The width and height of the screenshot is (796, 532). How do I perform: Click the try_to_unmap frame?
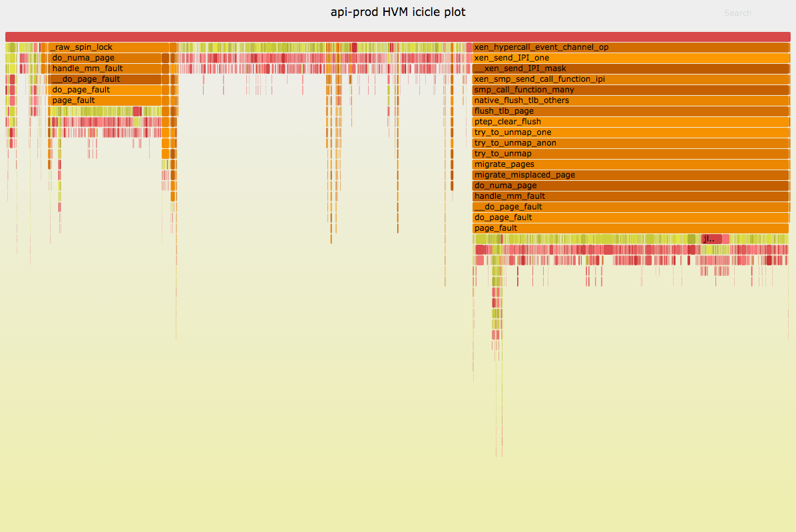tap(630, 154)
